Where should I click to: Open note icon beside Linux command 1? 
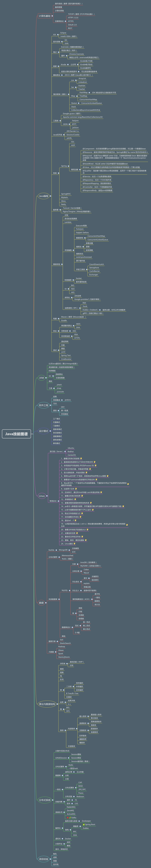tap(81, 459)
